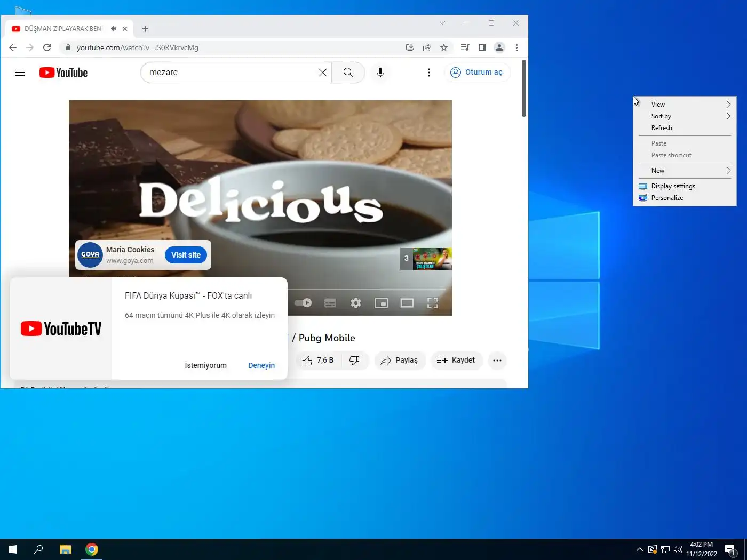The height and width of the screenshot is (560, 747).
Task: Close the YouTube tab
Action: tap(125, 29)
